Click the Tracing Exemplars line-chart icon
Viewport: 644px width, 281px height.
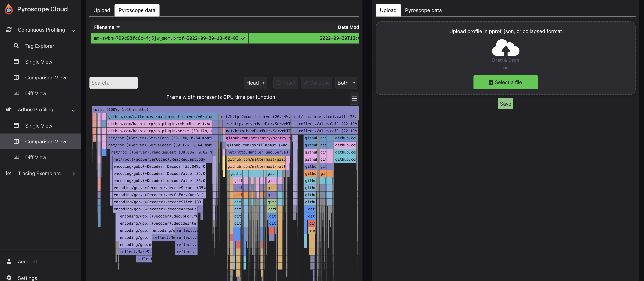(x=9, y=173)
